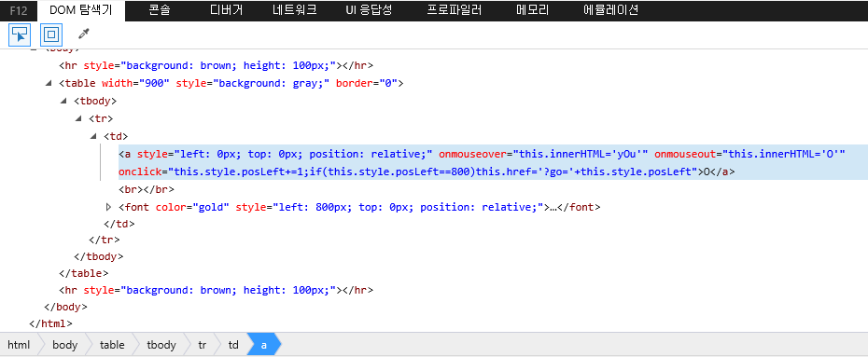
Task: Collapse the td node
Action: 93,136
